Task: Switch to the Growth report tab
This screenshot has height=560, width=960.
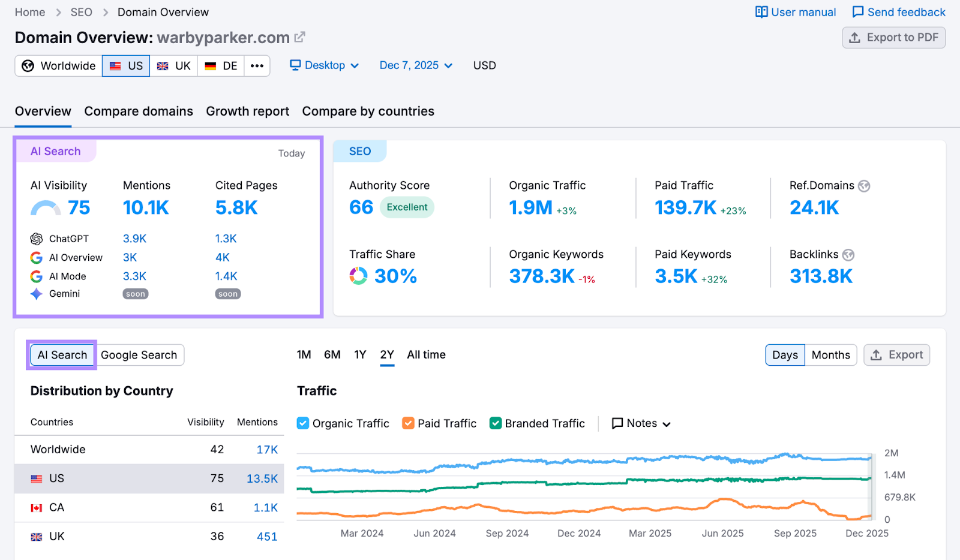Action: (247, 111)
